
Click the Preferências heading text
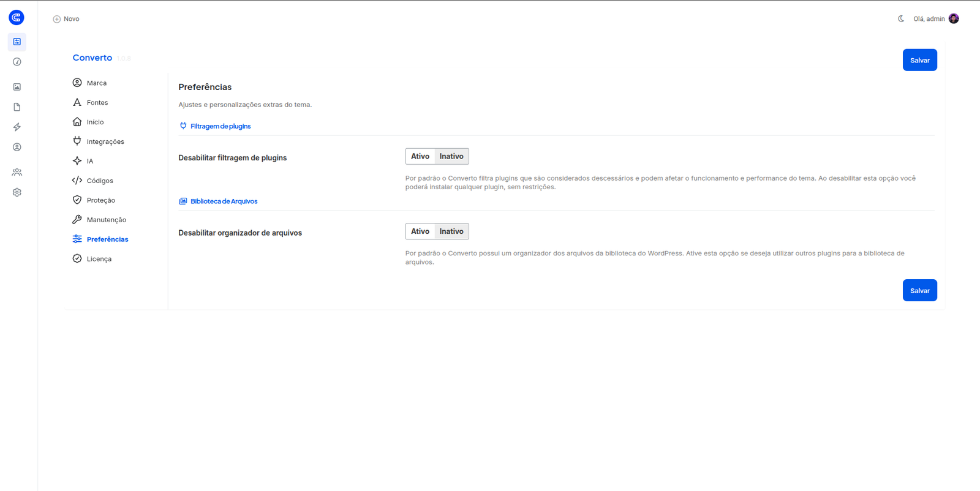205,87
